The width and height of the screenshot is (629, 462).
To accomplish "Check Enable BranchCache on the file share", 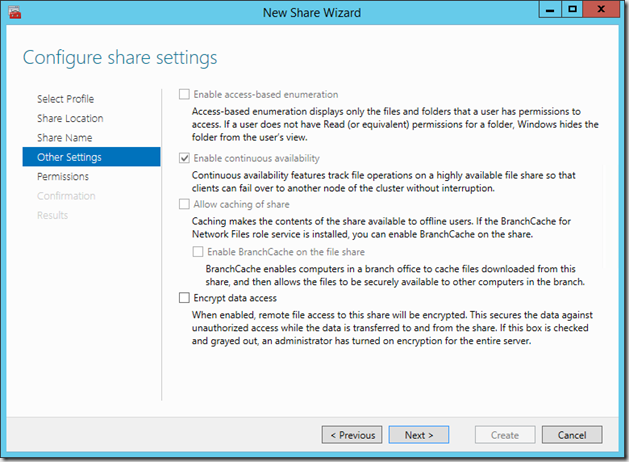I will 198,251.
